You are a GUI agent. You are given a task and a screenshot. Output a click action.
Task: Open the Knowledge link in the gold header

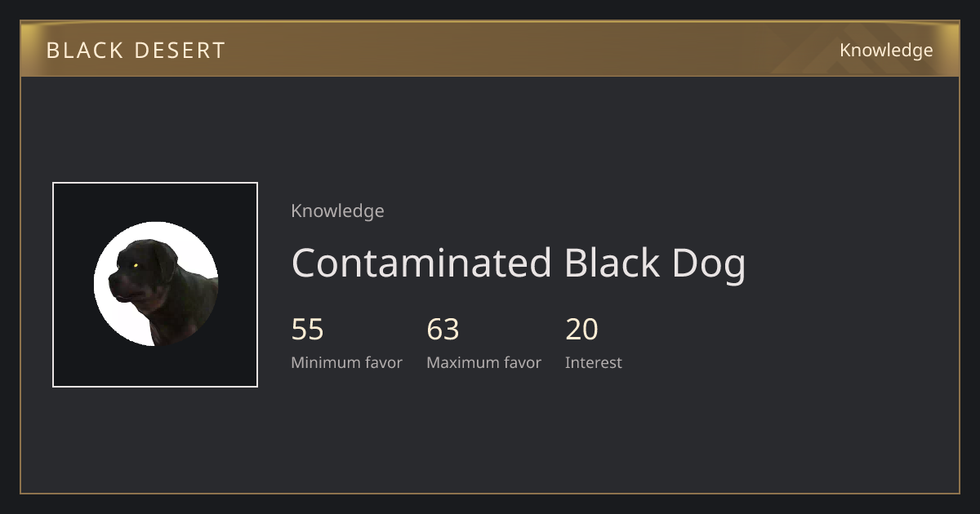coord(886,51)
